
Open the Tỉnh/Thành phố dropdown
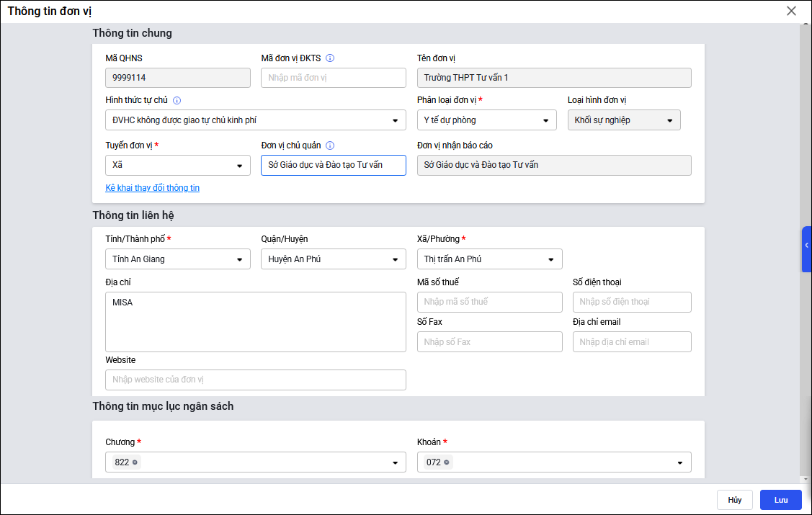coord(239,259)
